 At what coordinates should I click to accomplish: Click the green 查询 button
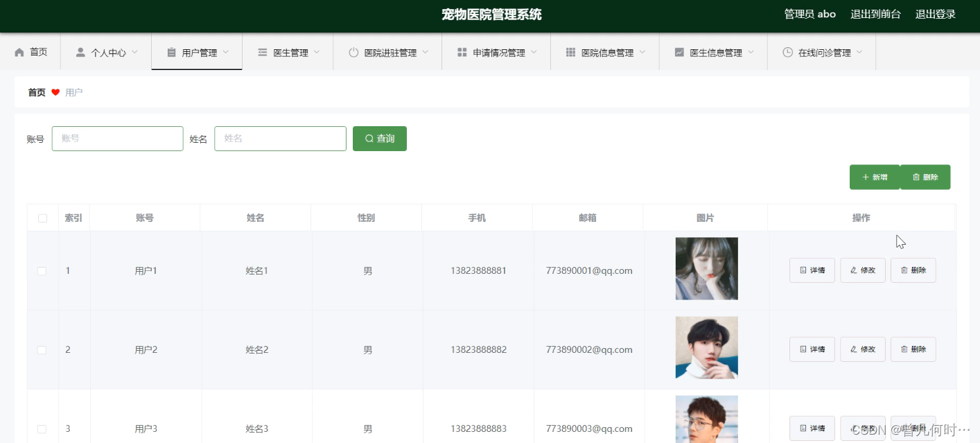pos(380,139)
